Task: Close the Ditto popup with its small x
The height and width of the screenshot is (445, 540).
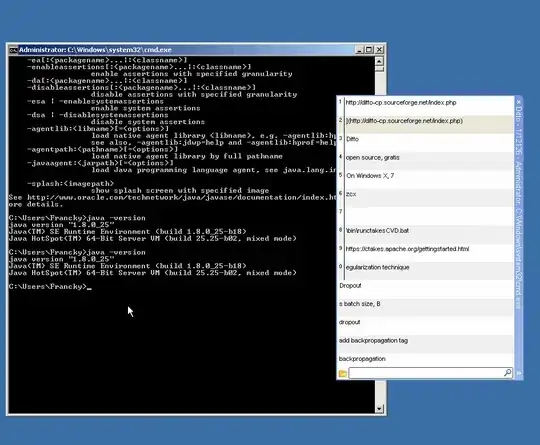Action: click(519, 102)
